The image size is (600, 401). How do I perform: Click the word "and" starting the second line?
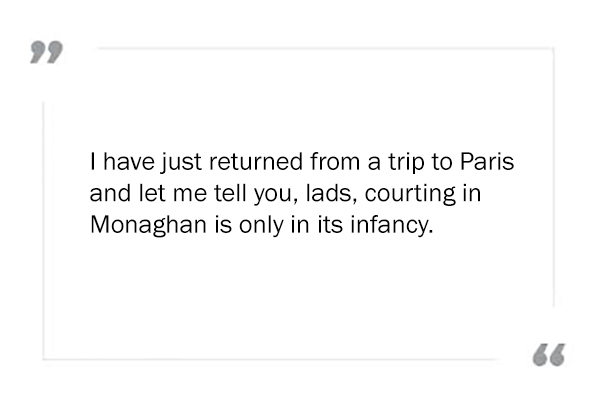pyautogui.click(x=110, y=193)
